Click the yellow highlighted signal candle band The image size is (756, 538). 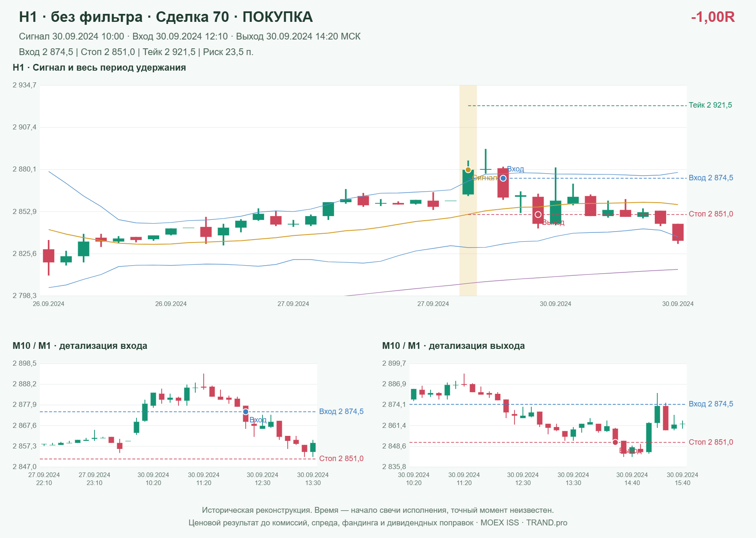click(468, 190)
